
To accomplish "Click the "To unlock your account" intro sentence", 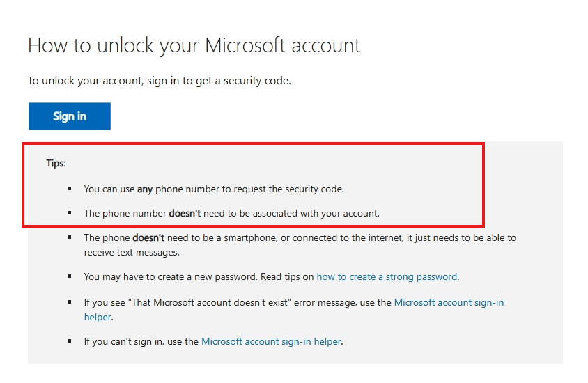I will (x=160, y=81).
